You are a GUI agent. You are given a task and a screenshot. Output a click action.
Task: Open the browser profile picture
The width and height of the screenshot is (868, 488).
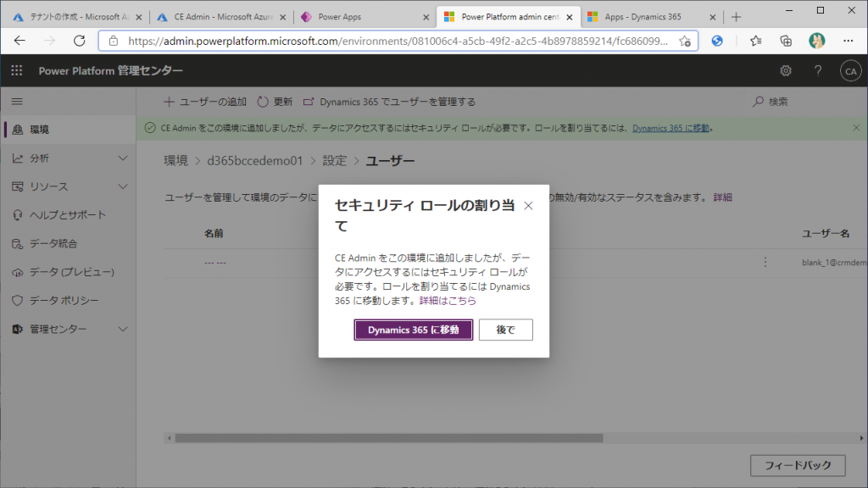coord(816,41)
